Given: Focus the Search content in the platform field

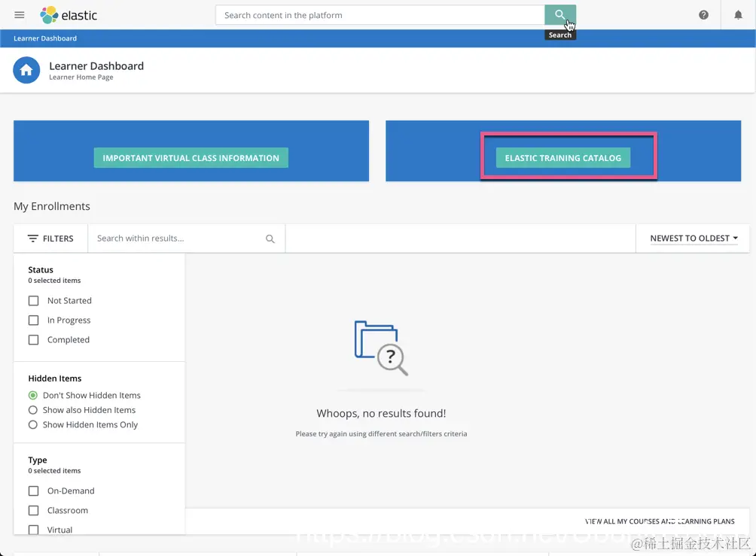Looking at the screenshot, I should [x=380, y=15].
